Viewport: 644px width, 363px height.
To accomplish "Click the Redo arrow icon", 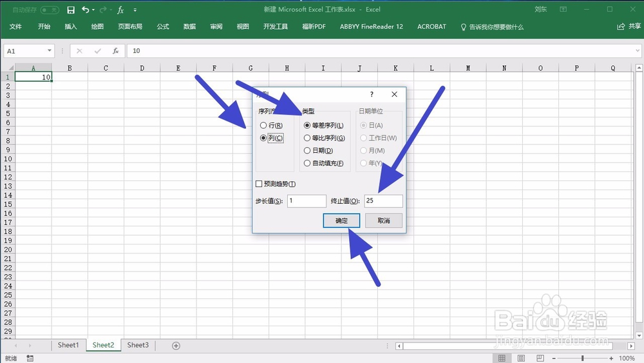I will [x=103, y=10].
